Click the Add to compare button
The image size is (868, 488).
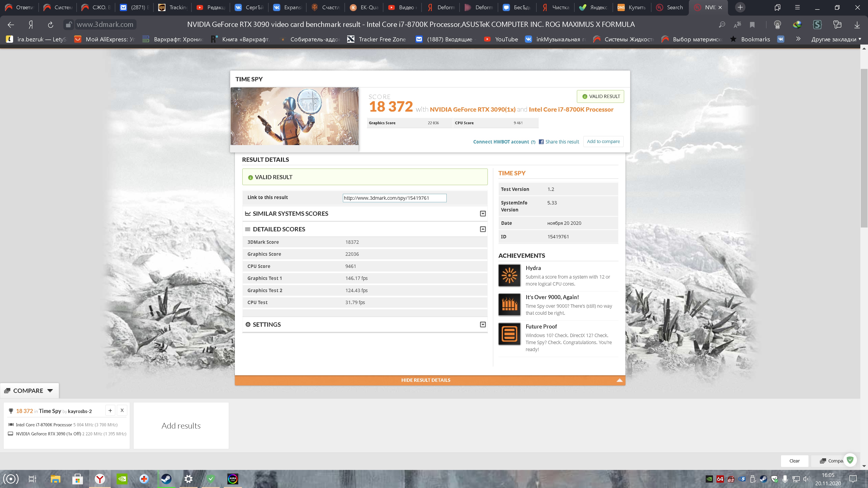603,141
